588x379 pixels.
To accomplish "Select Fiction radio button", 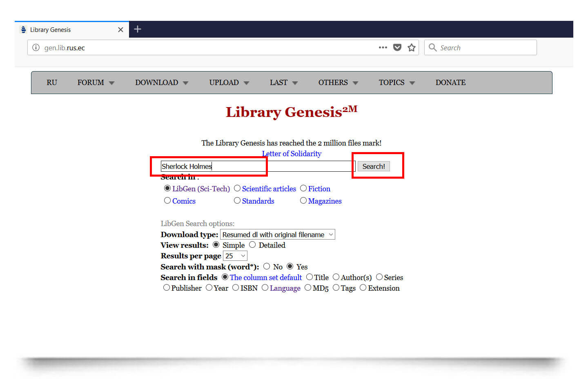I will click(303, 188).
